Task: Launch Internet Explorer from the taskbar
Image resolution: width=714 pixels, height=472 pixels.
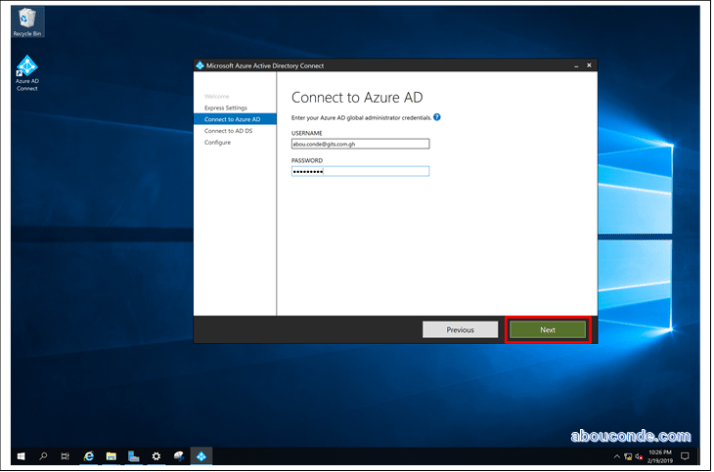Action: click(89, 456)
